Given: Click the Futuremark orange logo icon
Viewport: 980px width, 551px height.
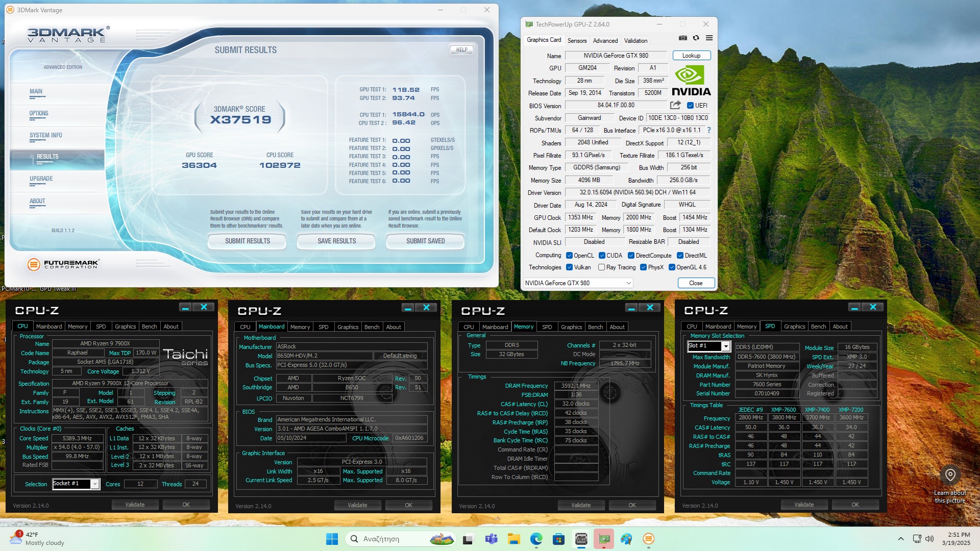Looking at the screenshot, I should pos(34,264).
